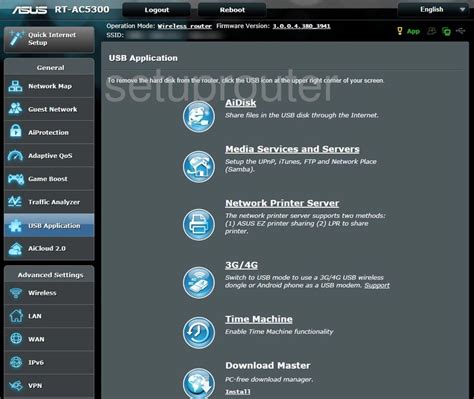The width and height of the screenshot is (474, 399).
Task: Open the English language dropdown
Action: coord(435,10)
